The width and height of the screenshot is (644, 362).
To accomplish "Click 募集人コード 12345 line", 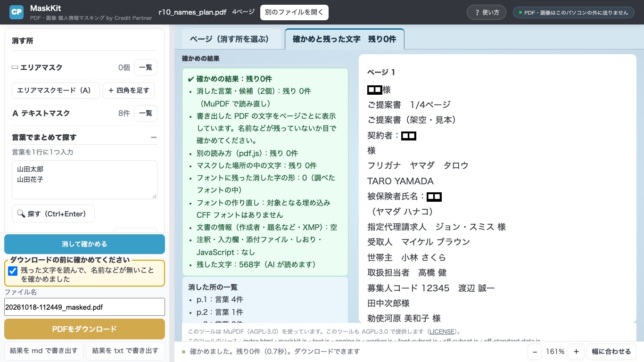I will 431,288.
